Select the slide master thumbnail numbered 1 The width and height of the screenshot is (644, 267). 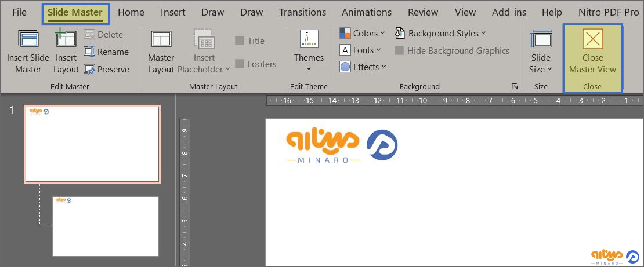tap(92, 144)
